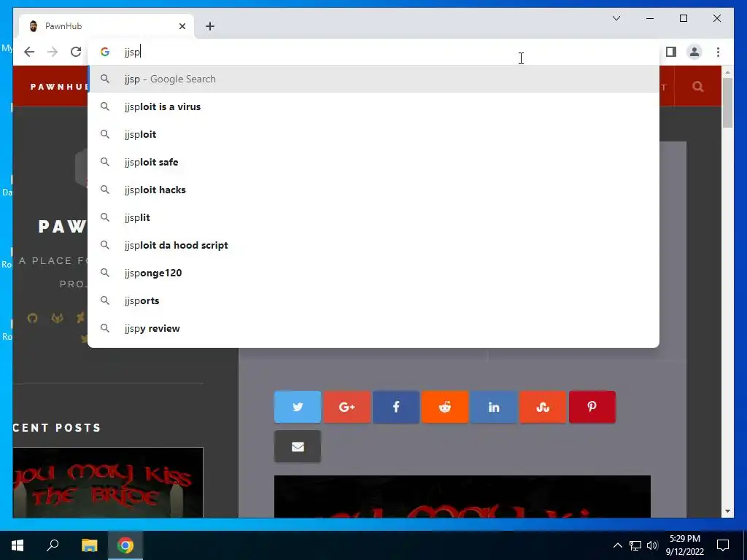Expand the tab search chevron
Screen dimensions: 747x560
(616, 18)
